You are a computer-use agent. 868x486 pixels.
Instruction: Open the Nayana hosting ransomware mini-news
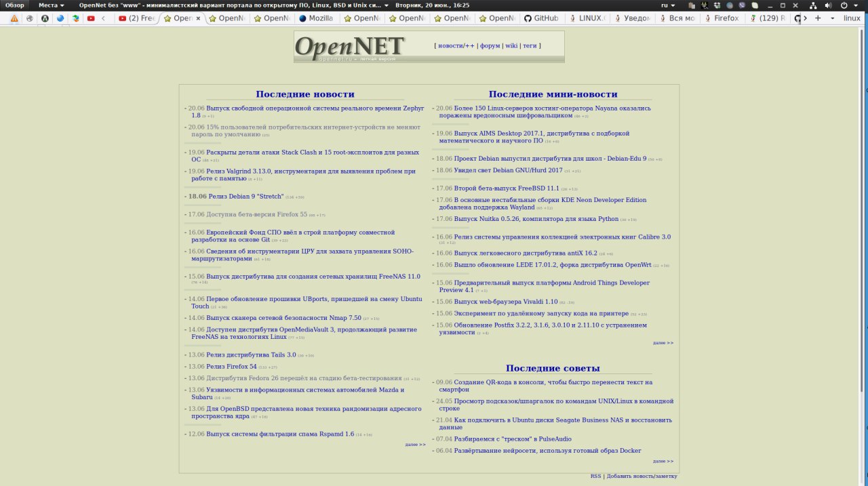coord(545,112)
